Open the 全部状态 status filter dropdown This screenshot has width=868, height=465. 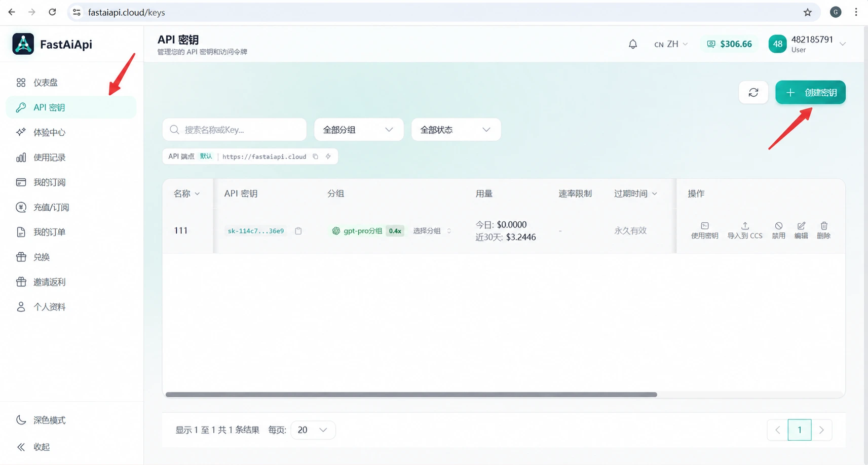pos(456,130)
